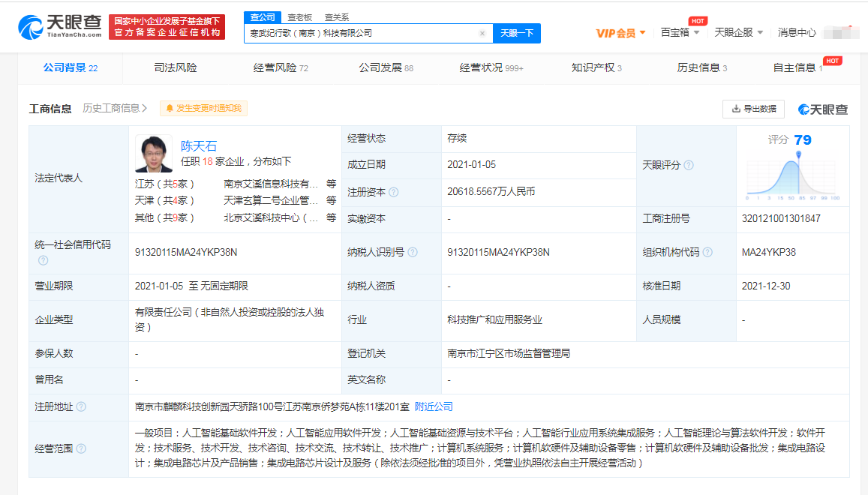This screenshot has width=868, height=495.
Task: Click credit code 91320115MA24YKP38N under 统一社会信用代码
Action: (186, 253)
